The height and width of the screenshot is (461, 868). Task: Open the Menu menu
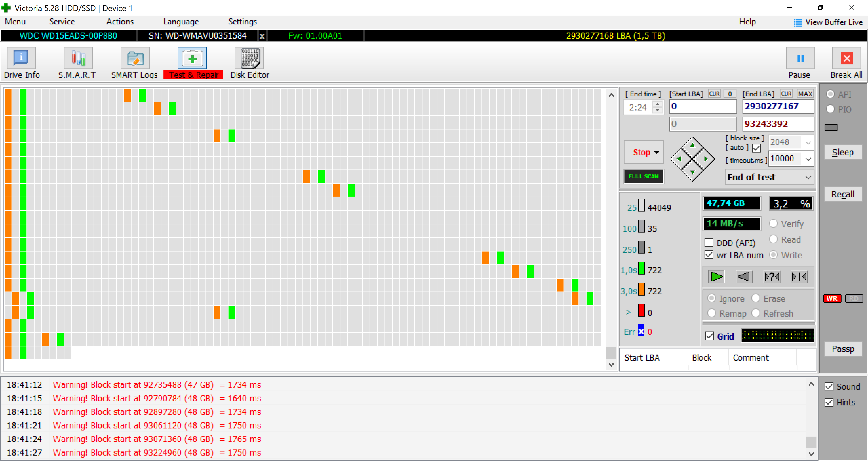point(15,22)
